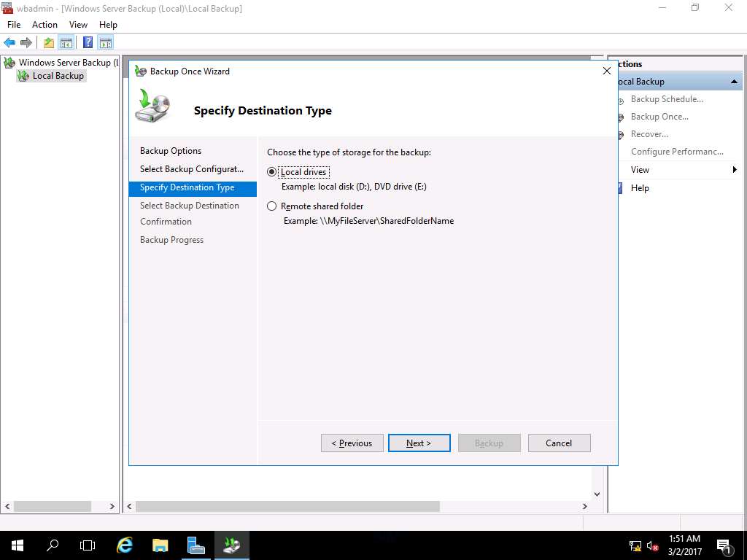Close the Backup Once Wizard dialog
The width and height of the screenshot is (747, 560).
(x=606, y=71)
